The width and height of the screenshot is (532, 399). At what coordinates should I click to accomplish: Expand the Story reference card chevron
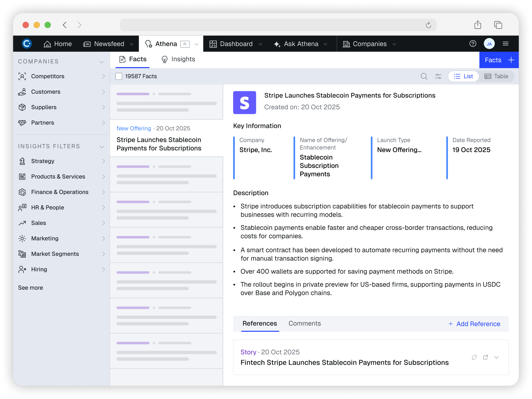[497, 357]
